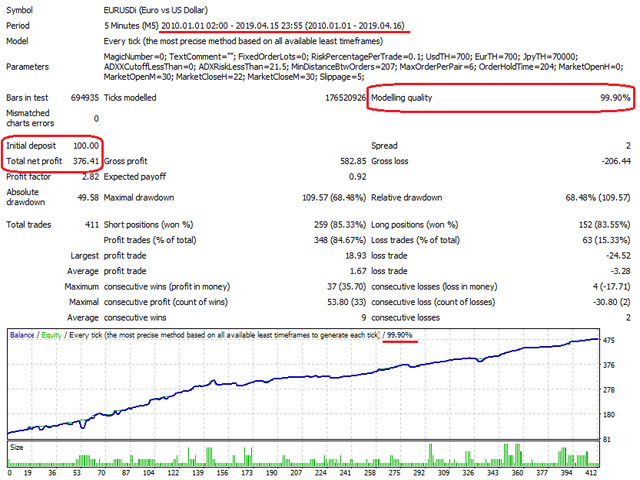640x480 pixels.
Task: Click trade number 412 on horizontal axis
Action: [591, 473]
